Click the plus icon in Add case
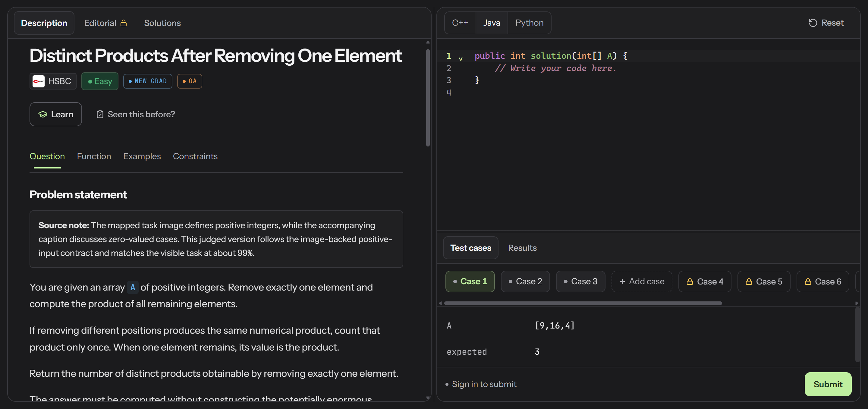 point(622,281)
